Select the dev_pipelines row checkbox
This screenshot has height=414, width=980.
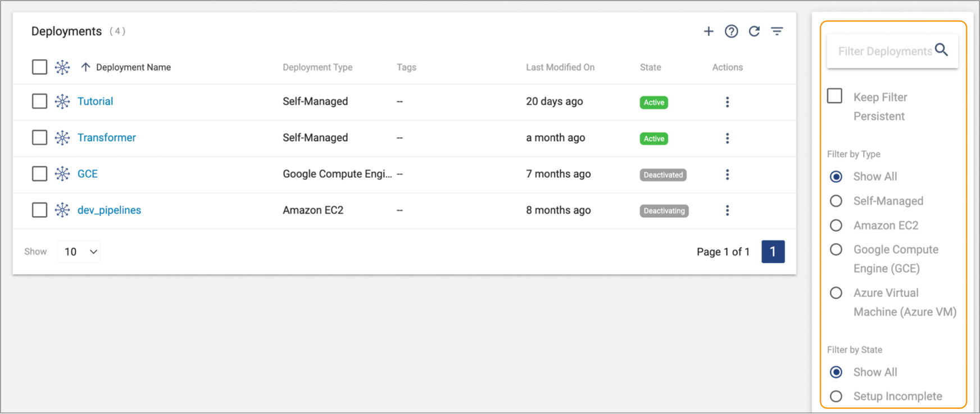[39, 210]
